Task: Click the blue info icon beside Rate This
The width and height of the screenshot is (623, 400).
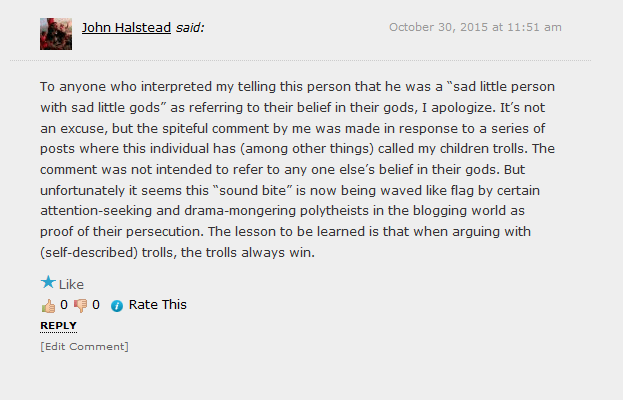Action: pyautogui.click(x=117, y=306)
